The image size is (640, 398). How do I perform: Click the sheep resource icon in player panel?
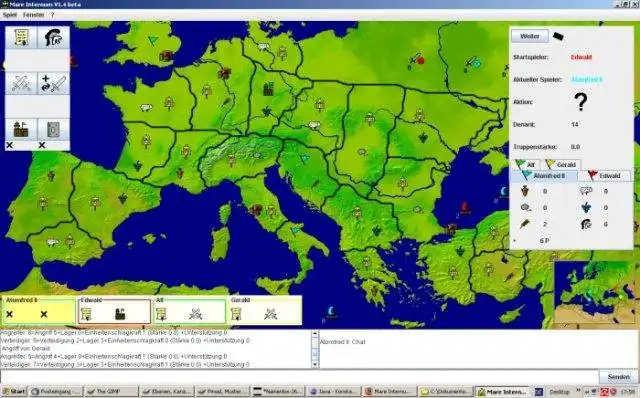click(586, 191)
